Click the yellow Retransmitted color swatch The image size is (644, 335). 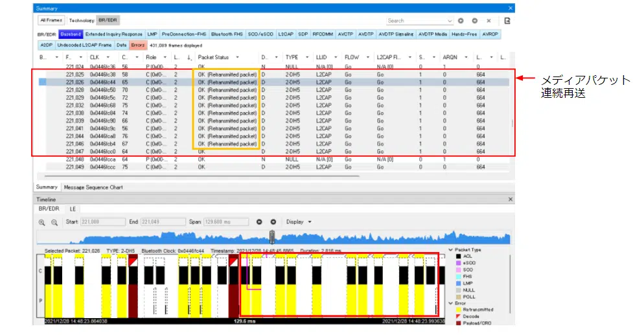(457, 309)
